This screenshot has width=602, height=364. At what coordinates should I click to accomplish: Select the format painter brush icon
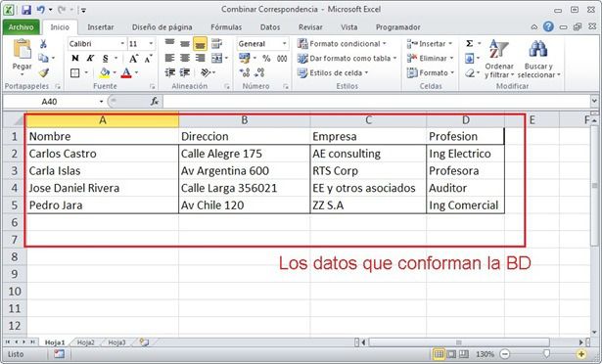pyautogui.click(x=44, y=73)
